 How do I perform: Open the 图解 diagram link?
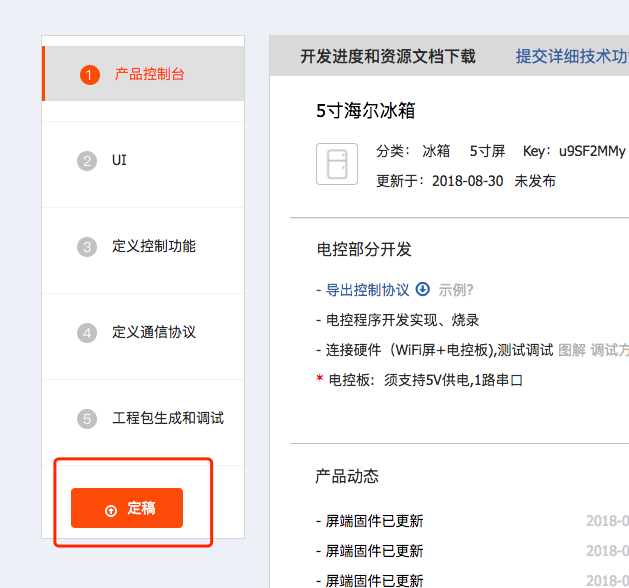click(x=571, y=350)
